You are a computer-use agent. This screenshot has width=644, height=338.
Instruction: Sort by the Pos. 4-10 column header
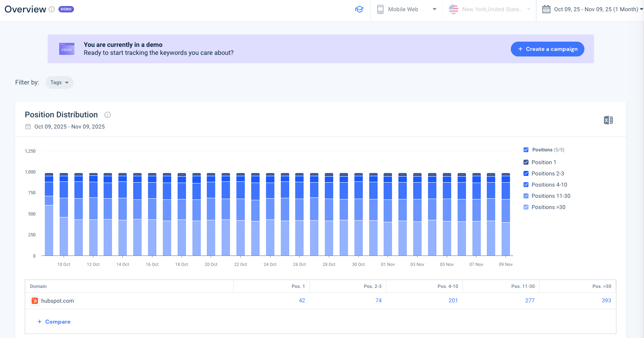[x=448, y=286]
